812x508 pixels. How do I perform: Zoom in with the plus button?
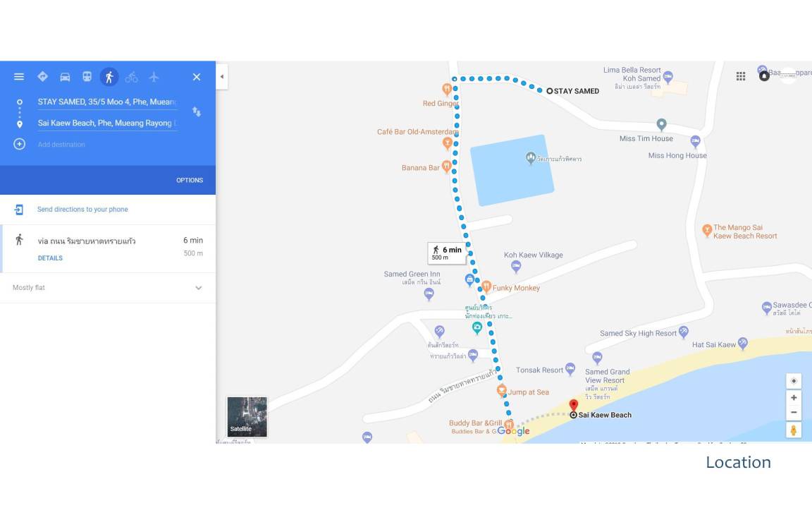(794, 398)
